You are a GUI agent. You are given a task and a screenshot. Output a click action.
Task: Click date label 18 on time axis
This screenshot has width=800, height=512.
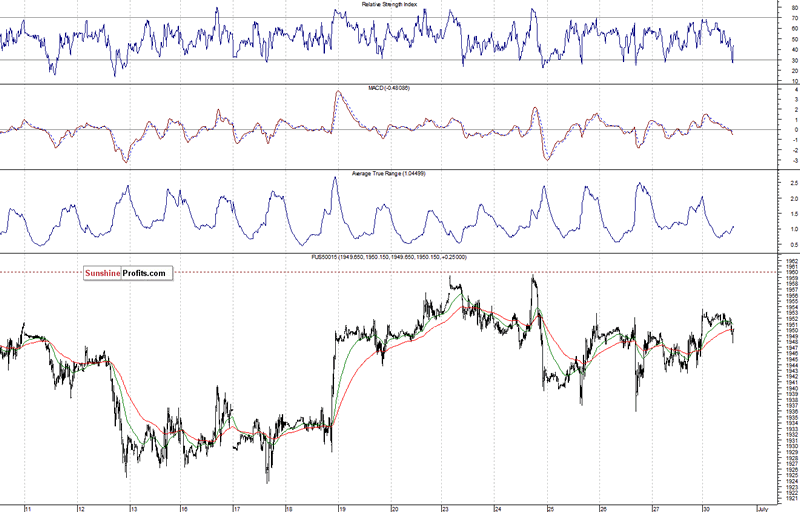(x=289, y=508)
